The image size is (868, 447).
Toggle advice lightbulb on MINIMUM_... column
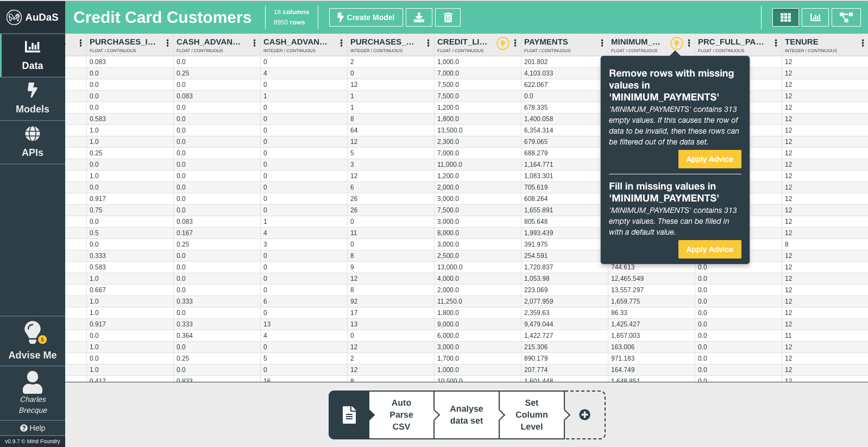676,43
